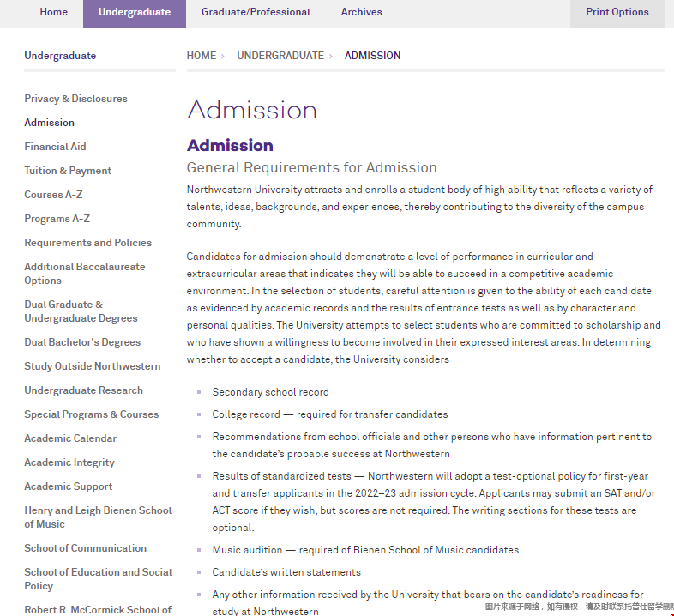This screenshot has height=616, width=674.
Task: Open Henry and Leigh Bienen School of Music
Action: point(98,517)
